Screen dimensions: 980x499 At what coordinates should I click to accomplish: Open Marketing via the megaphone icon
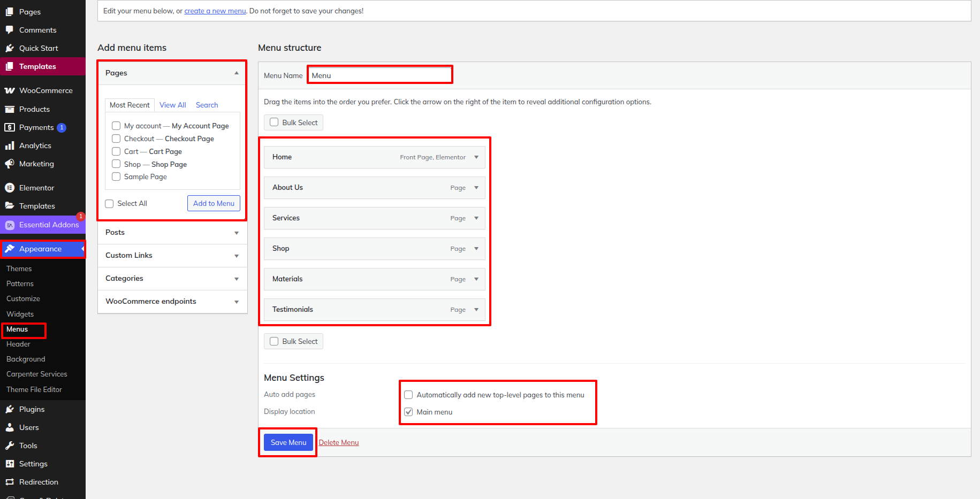coord(10,164)
